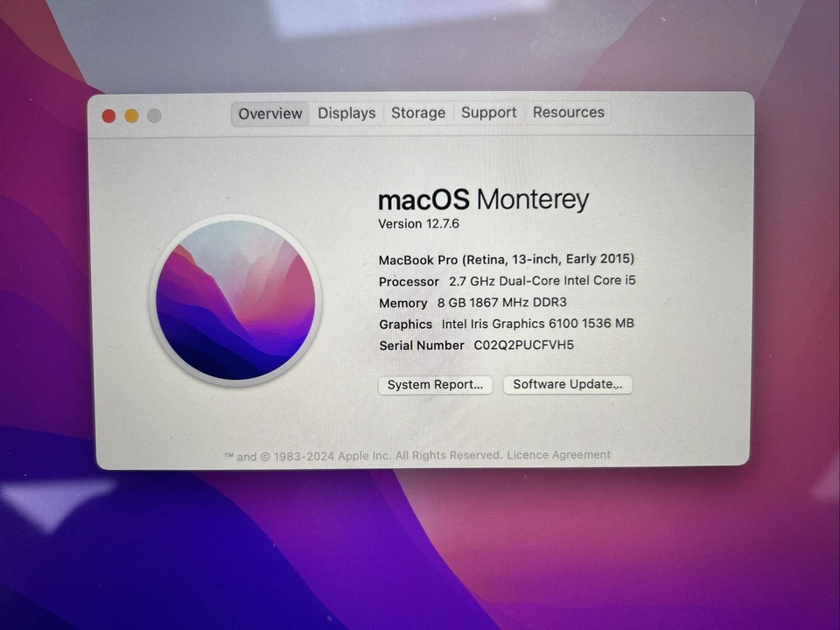The width and height of the screenshot is (840, 630).
Task: Minimize the window with the yellow button
Action: pyautogui.click(x=130, y=115)
